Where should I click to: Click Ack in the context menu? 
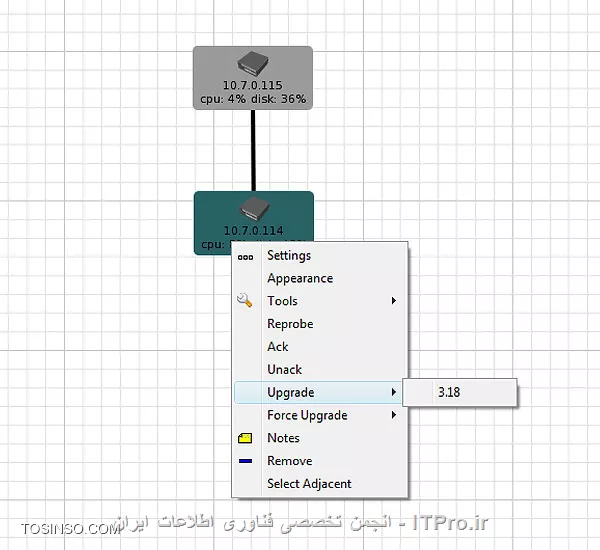[320, 346]
